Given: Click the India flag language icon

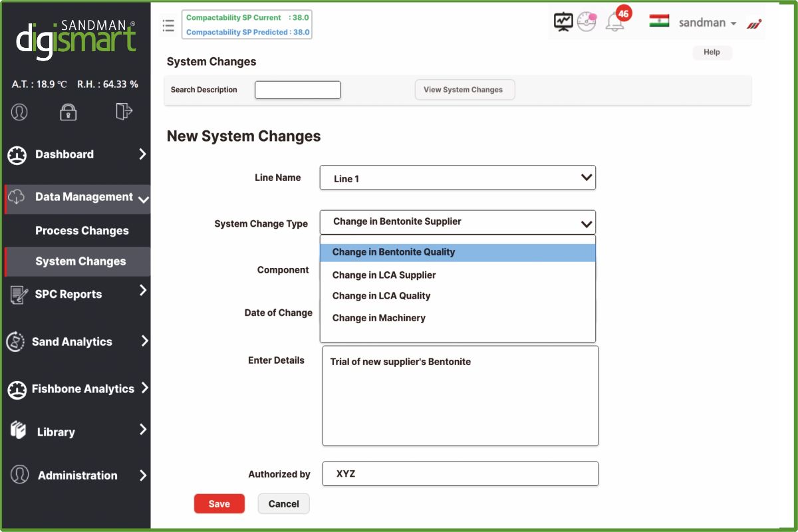Looking at the screenshot, I should click(x=659, y=21).
